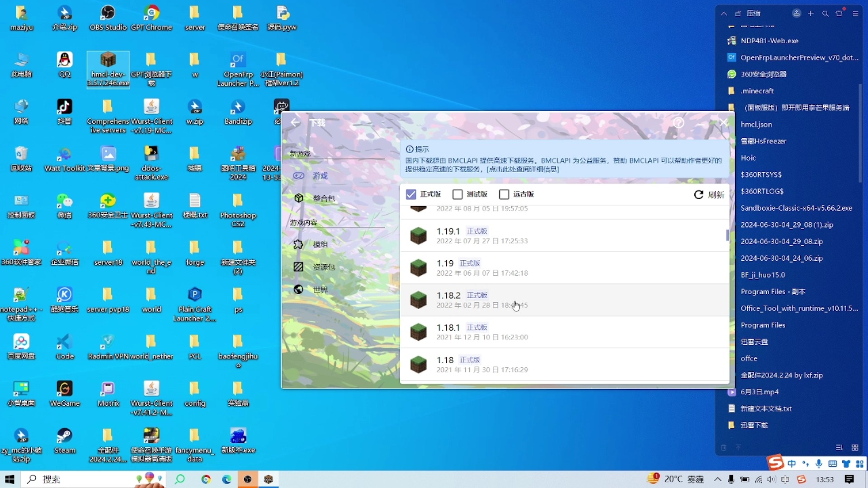Click the Sogou toolbar microphone voice input
The image size is (868, 488).
819,464
